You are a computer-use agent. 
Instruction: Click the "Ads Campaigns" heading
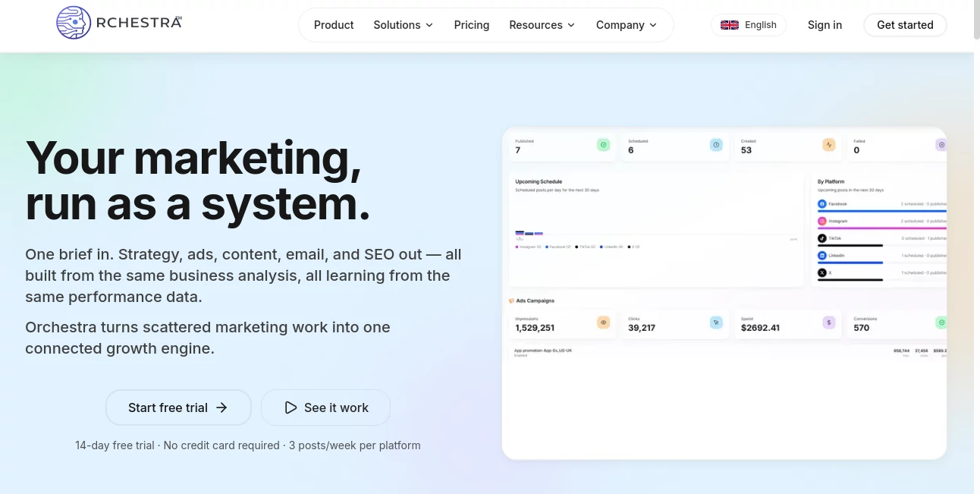click(x=536, y=301)
